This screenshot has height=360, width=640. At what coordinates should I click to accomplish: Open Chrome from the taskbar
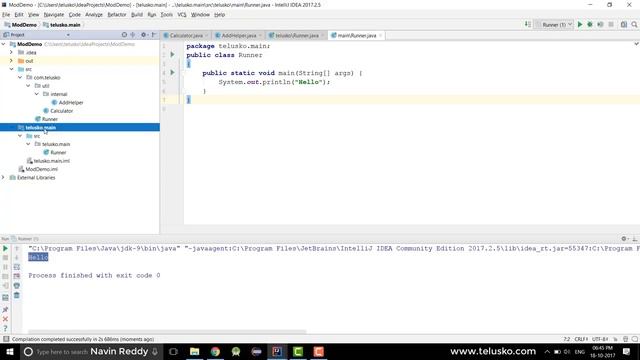tap(215, 351)
